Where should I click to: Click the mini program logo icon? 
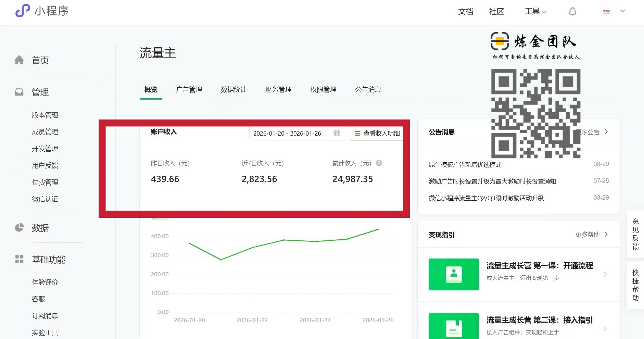point(23,11)
